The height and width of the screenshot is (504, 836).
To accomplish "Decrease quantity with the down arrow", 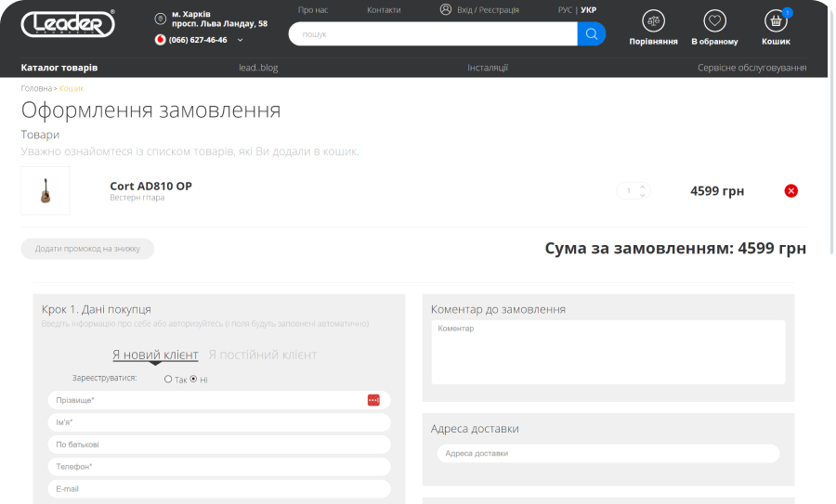I will tap(643, 195).
